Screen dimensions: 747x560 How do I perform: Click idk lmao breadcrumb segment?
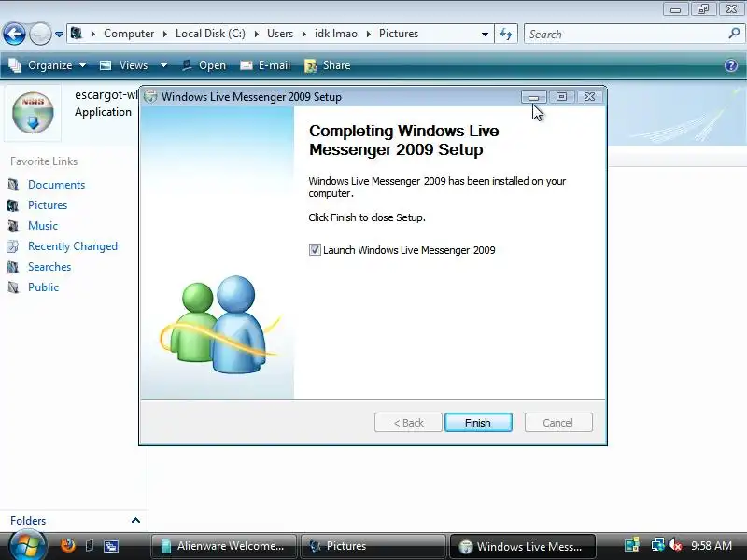pyautogui.click(x=336, y=34)
